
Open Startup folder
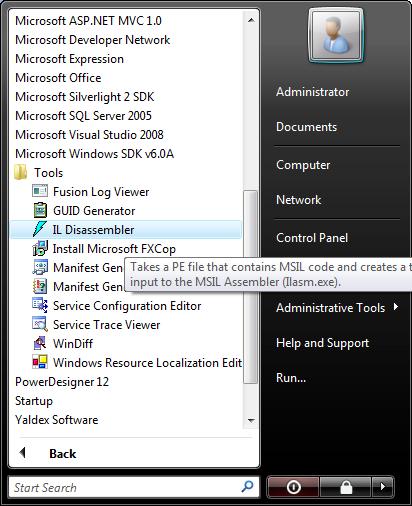34,401
